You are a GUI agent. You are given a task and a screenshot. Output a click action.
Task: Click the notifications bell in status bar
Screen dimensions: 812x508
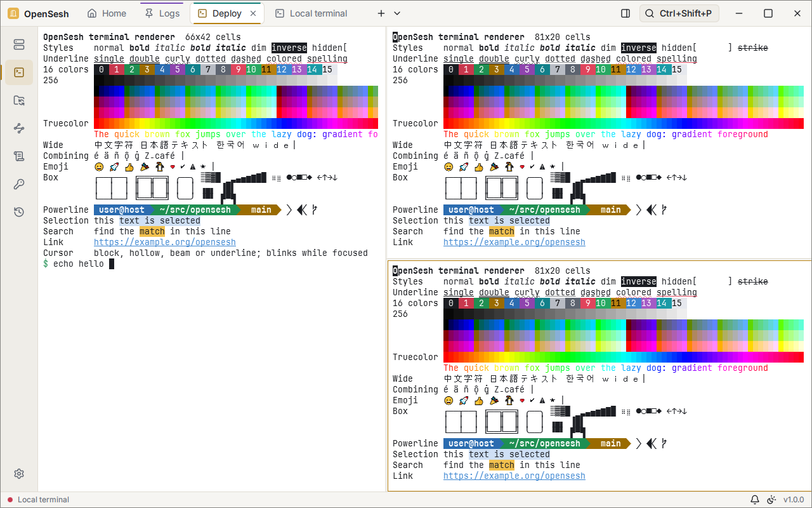point(755,500)
